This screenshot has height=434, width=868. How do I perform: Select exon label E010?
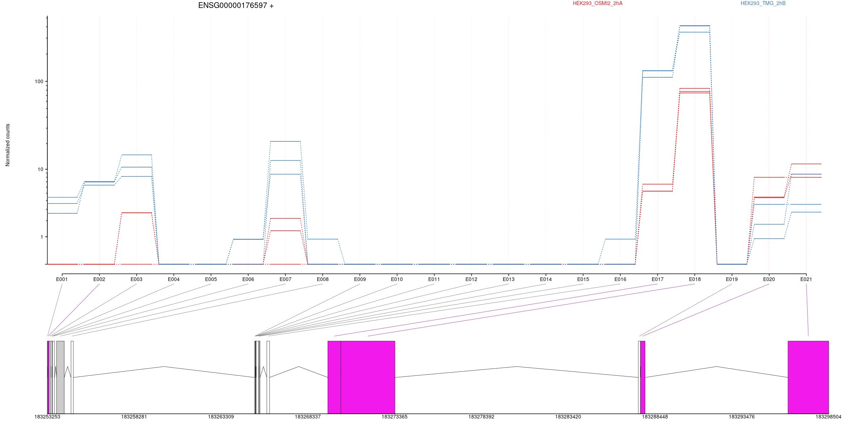(397, 279)
